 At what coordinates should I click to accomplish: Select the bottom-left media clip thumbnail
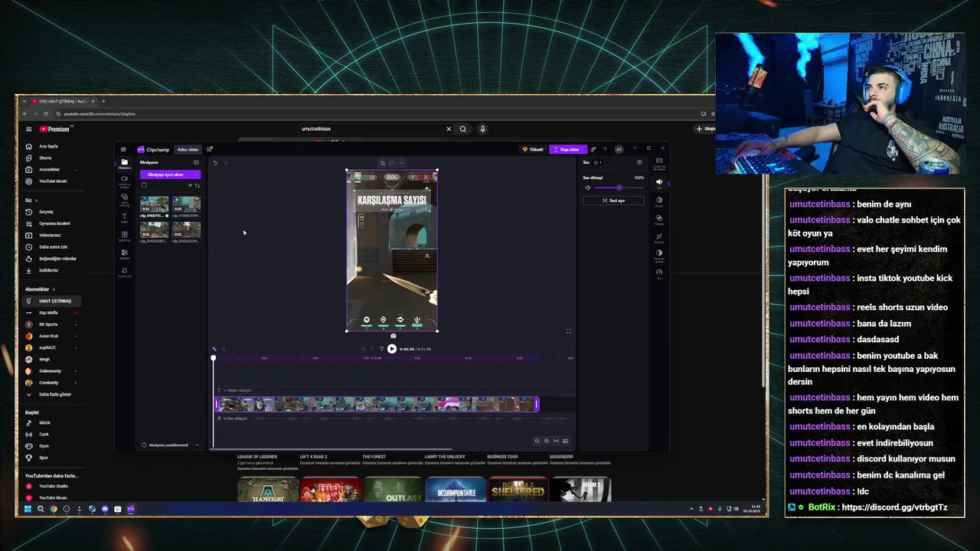click(154, 230)
